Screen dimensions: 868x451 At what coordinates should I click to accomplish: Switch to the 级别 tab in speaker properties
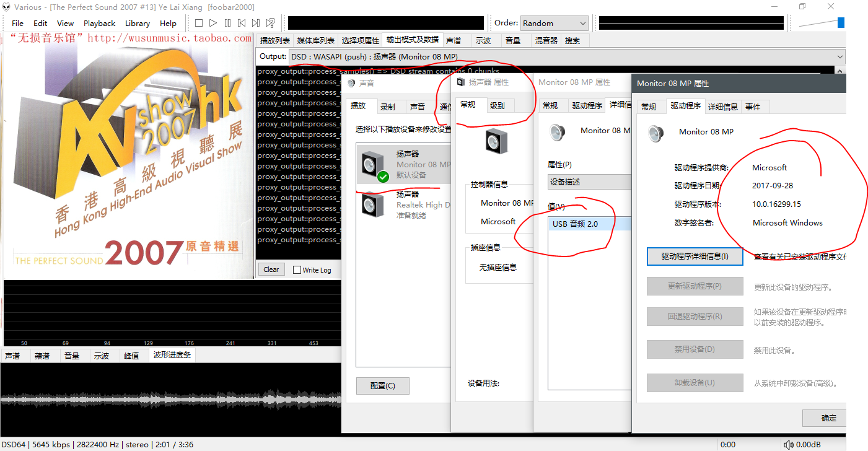pos(497,105)
